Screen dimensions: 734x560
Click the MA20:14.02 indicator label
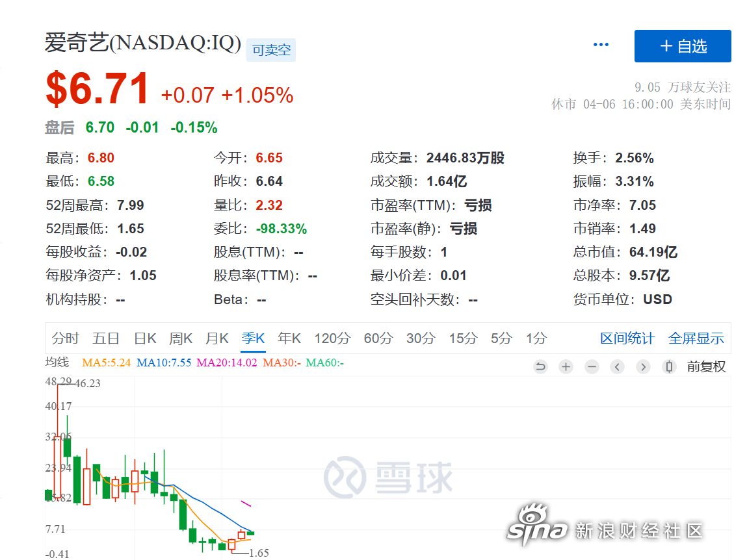(x=226, y=363)
